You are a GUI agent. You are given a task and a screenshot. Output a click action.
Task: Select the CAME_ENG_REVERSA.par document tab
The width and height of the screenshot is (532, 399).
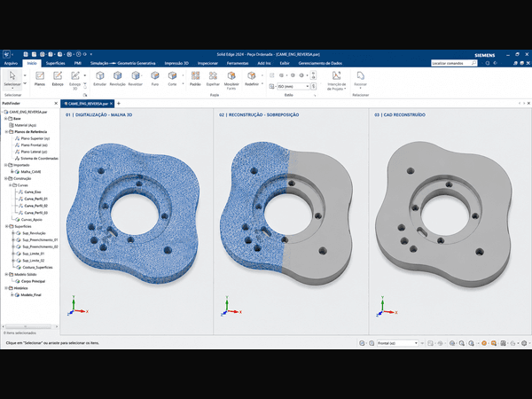(x=86, y=104)
